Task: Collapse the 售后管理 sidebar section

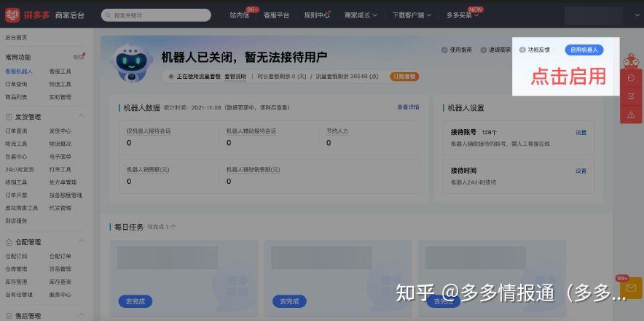Action: click(x=82, y=315)
